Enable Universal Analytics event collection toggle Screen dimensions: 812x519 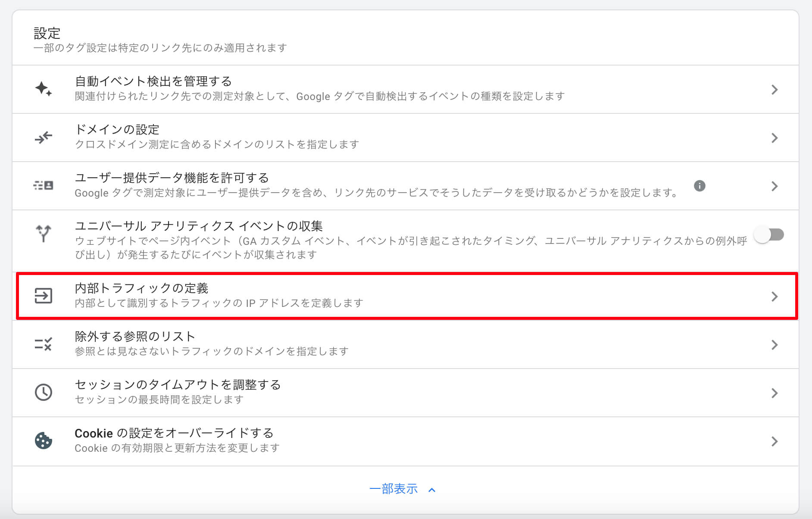(x=769, y=235)
